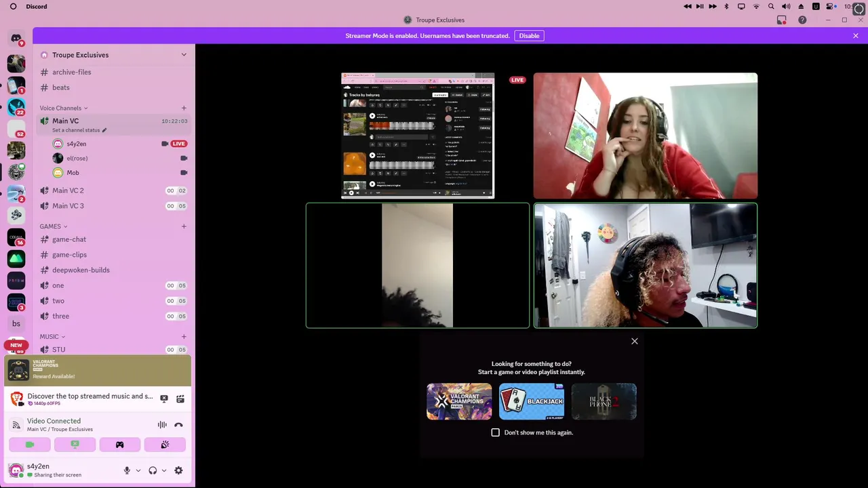
Task: Open the server labeled bs
Action: (x=16, y=323)
